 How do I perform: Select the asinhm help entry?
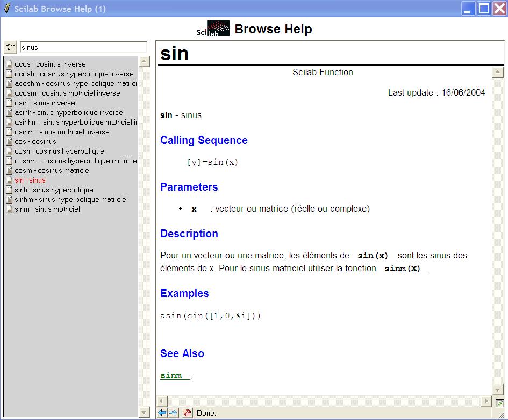click(76, 122)
